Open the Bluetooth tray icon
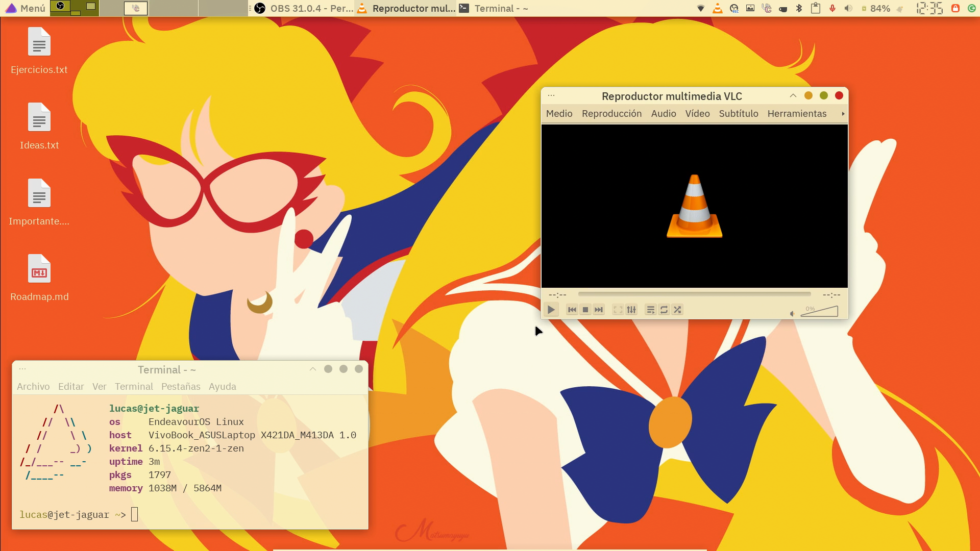The width and height of the screenshot is (980, 551). [x=799, y=8]
